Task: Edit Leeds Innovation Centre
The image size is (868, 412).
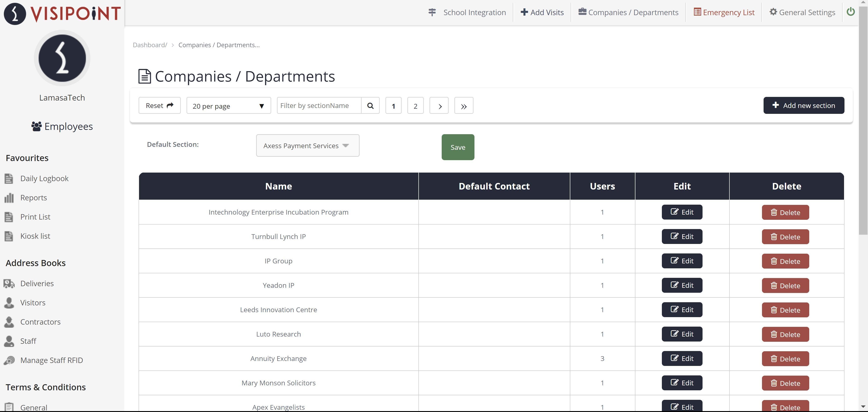Action: [682, 310]
